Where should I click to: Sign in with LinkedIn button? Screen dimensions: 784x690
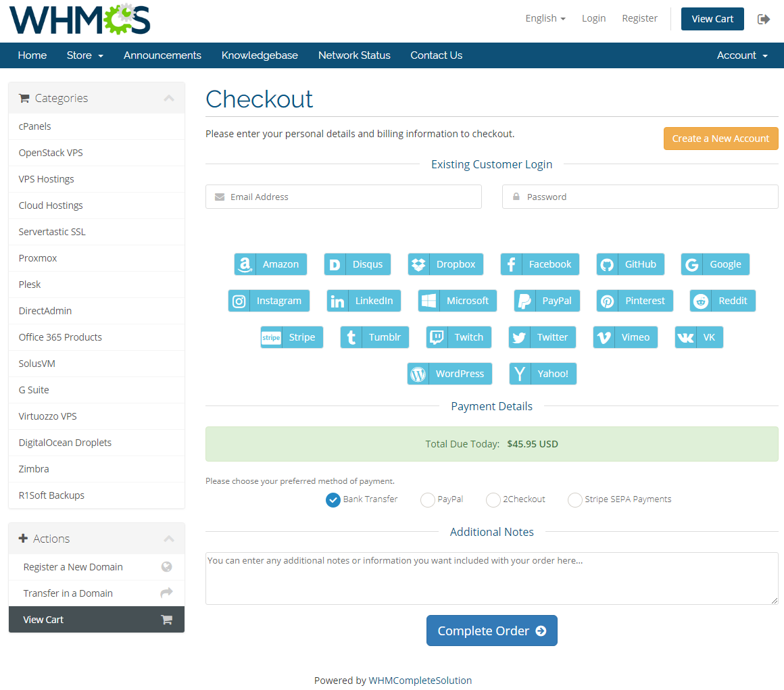[x=364, y=301]
